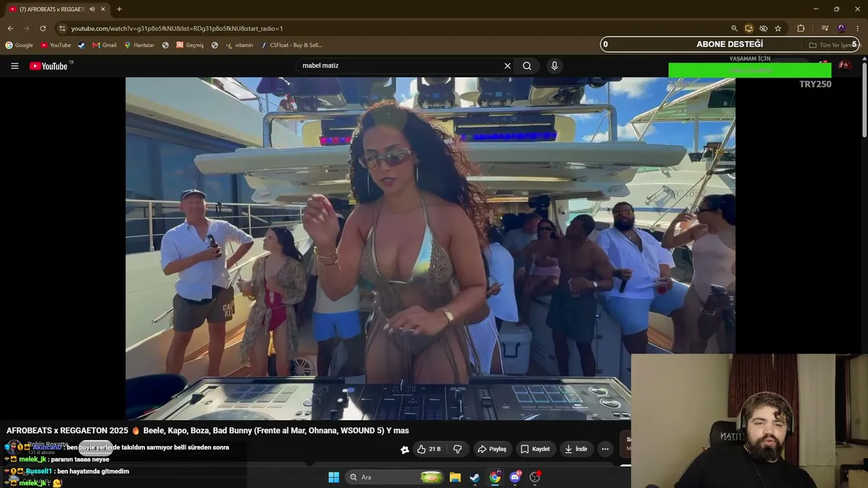Screen dimensions: 868x488
Task: Open the YouTube bookmark in bookmarks bar
Action: point(56,45)
